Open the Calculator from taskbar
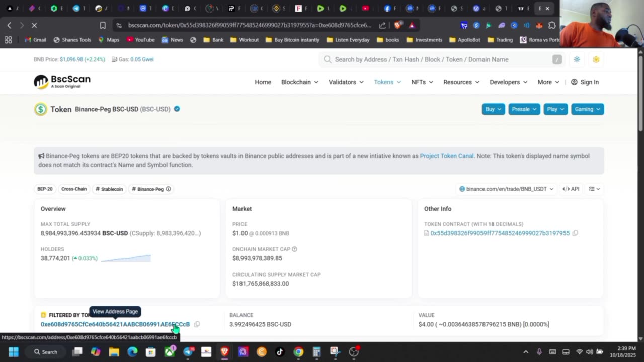The height and width of the screenshot is (362, 644). pyautogui.click(x=317, y=352)
